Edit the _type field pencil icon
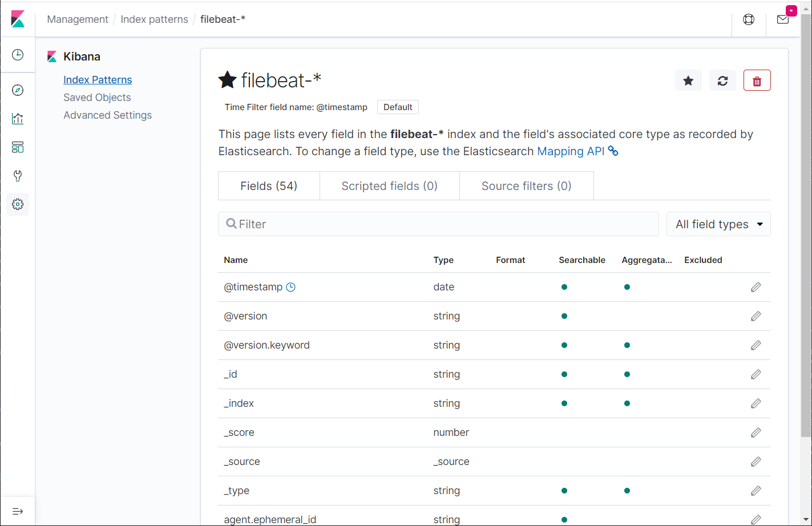The image size is (812, 526). tap(756, 491)
